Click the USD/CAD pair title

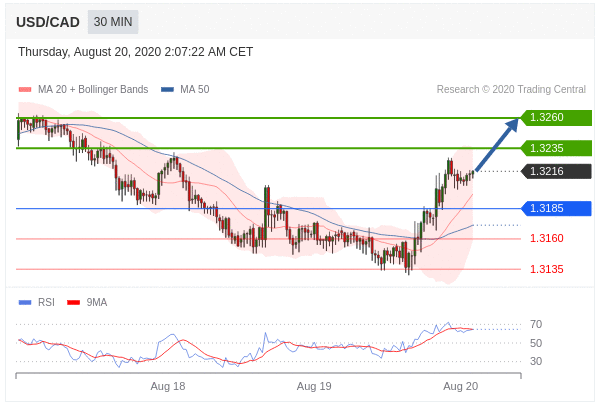click(x=48, y=22)
